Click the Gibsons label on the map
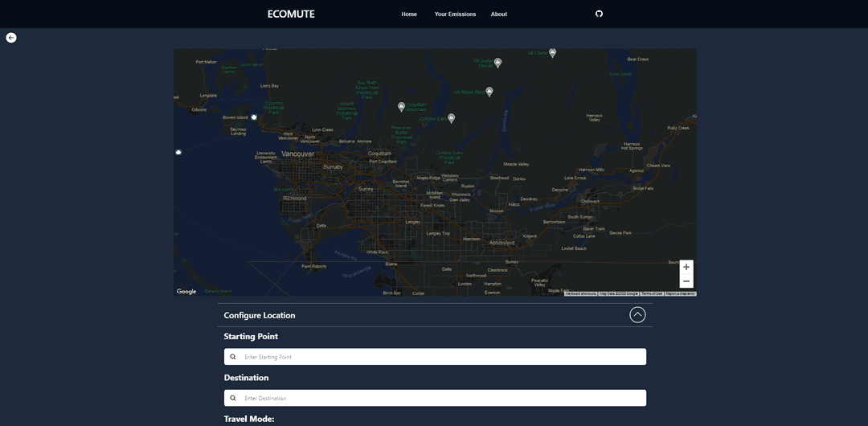The image size is (868, 426). click(x=199, y=109)
